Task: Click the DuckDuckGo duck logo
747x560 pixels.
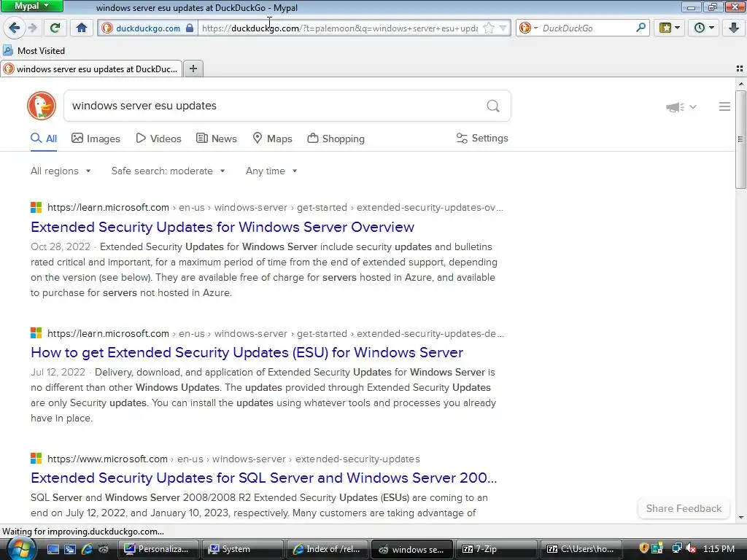Action: pos(42,105)
